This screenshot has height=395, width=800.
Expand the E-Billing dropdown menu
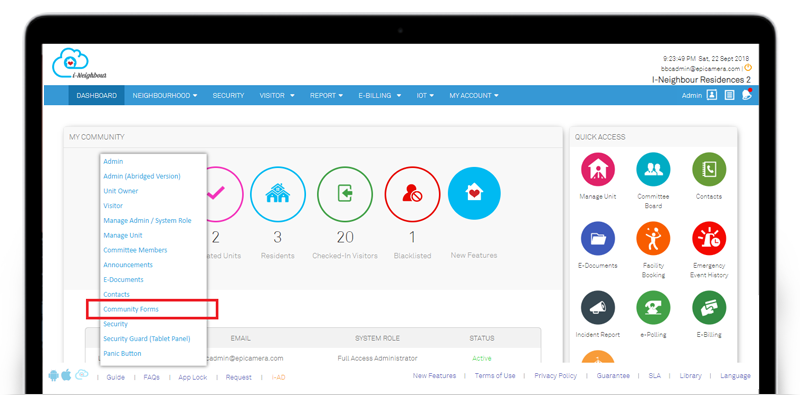click(x=380, y=95)
